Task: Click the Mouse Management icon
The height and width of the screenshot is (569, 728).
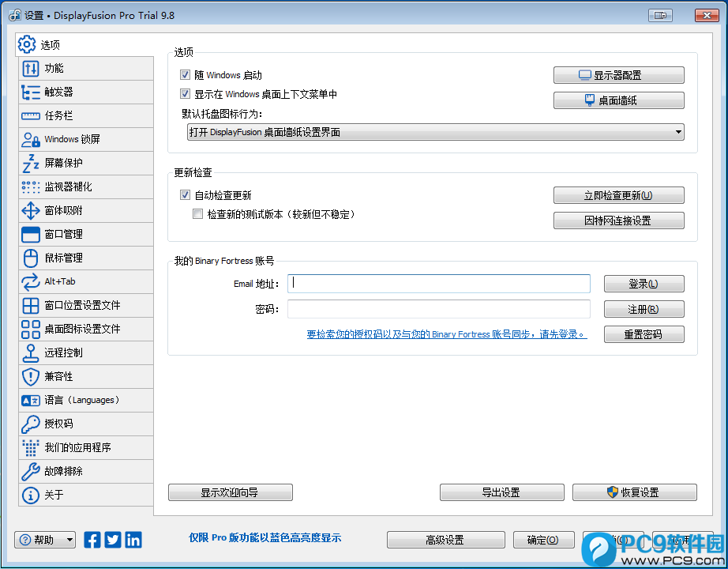Action: 31,258
